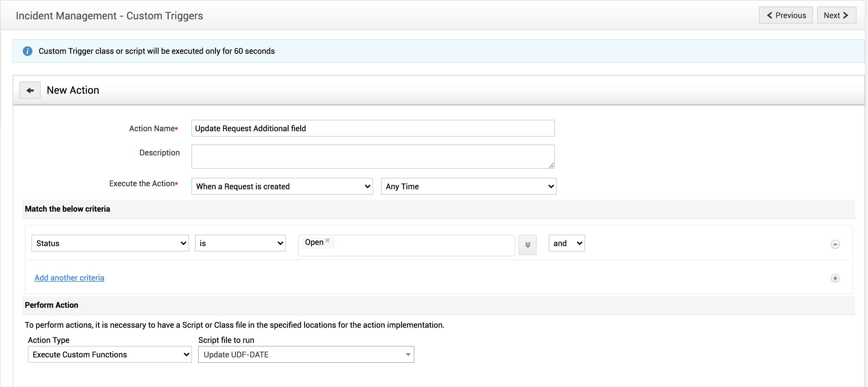Open the Status criteria field dropdown
868x387 pixels.
click(x=110, y=243)
